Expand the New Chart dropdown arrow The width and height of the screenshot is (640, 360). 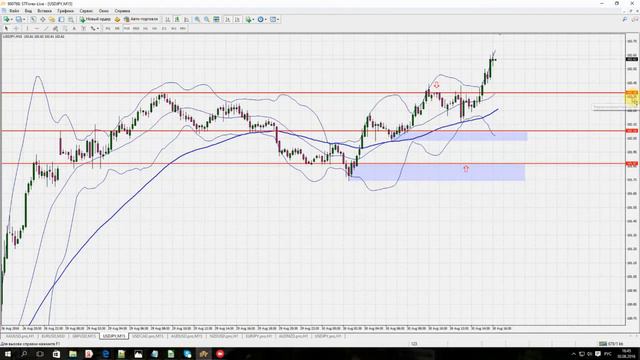tap(12, 19)
